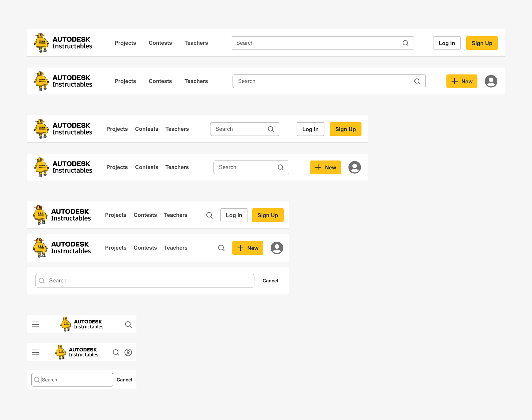Click Cancel in the mobile search bar
This screenshot has height=420, width=532.
124,380
